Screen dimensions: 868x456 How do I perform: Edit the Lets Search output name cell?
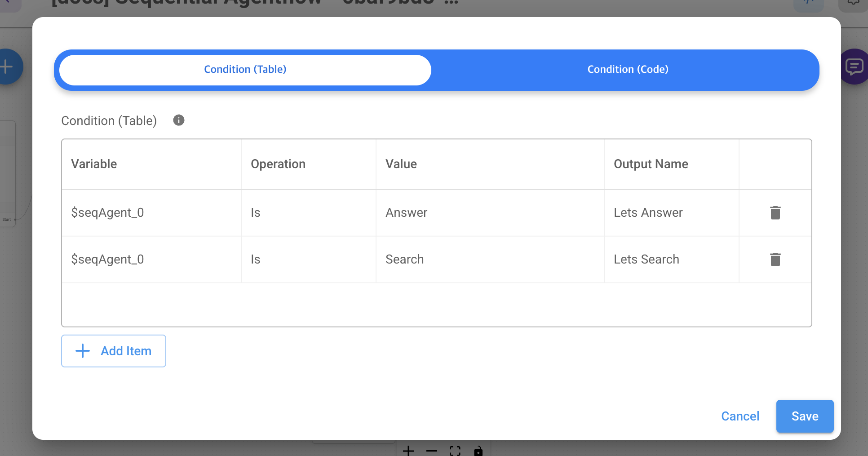coord(671,259)
